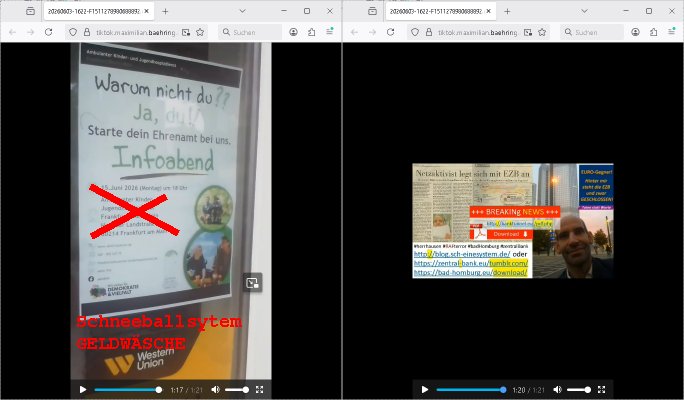Mute the right video's audio
This screenshot has height=400, width=684.
coord(557,390)
